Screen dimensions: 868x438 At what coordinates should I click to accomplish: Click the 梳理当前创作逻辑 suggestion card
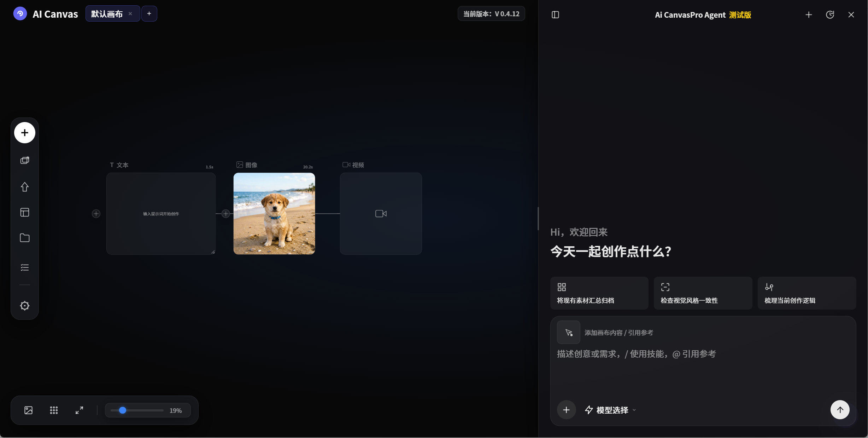pyautogui.click(x=807, y=293)
